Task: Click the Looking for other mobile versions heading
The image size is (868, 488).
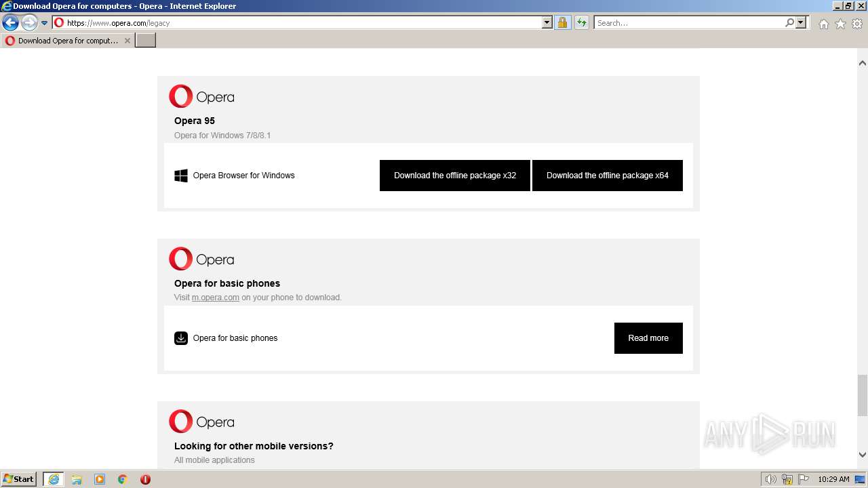Action: [254, 446]
